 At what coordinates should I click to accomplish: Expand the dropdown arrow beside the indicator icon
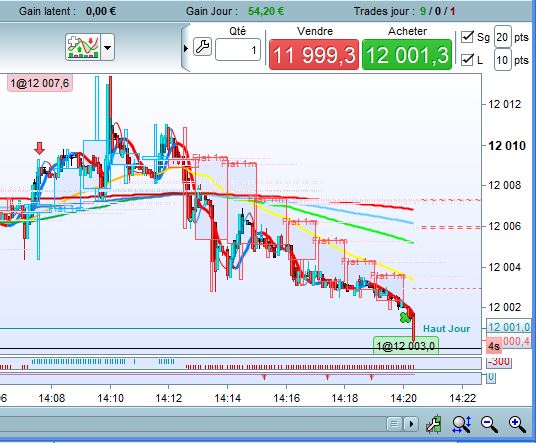pos(107,48)
